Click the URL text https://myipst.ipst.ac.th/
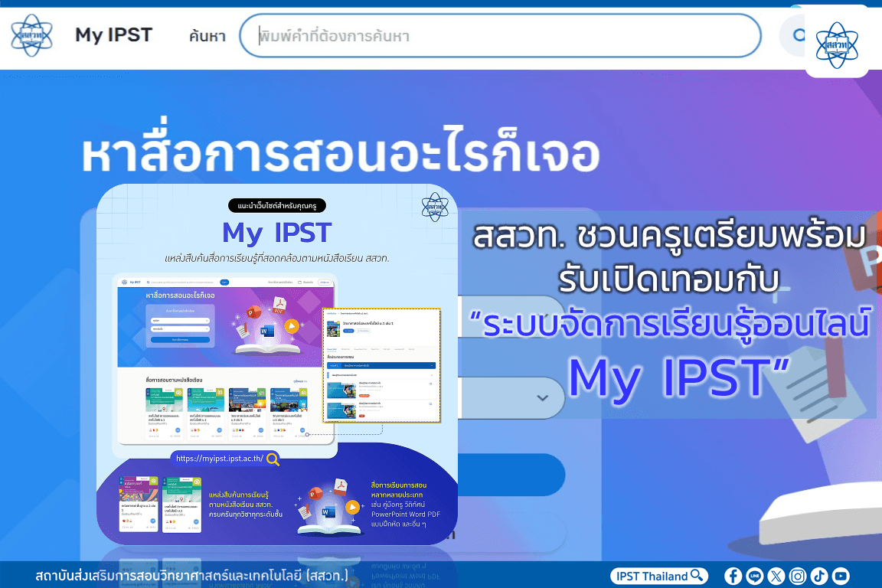882x588 pixels. [x=220, y=459]
